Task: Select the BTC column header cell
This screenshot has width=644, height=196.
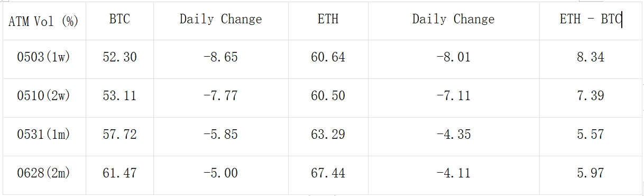Action: click(x=119, y=20)
